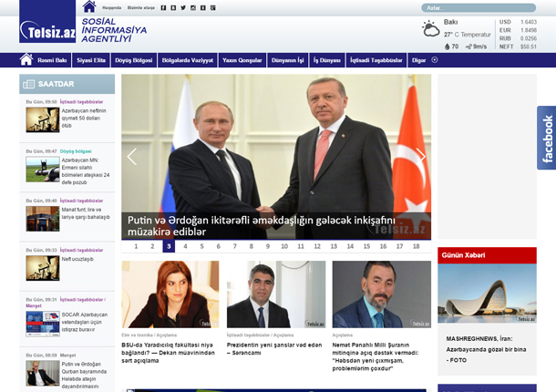The image size is (556, 392).
Task: Advance slideshow with right arrow
Action: (420, 156)
